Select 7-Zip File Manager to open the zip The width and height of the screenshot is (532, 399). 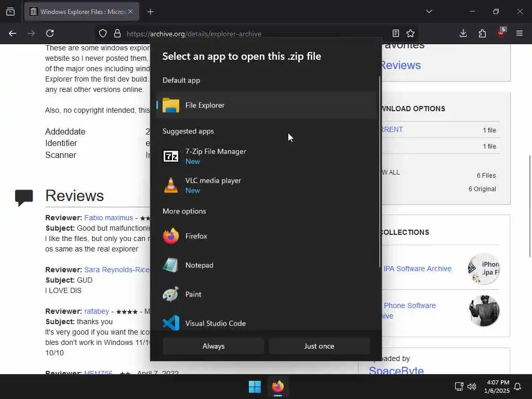coord(267,156)
